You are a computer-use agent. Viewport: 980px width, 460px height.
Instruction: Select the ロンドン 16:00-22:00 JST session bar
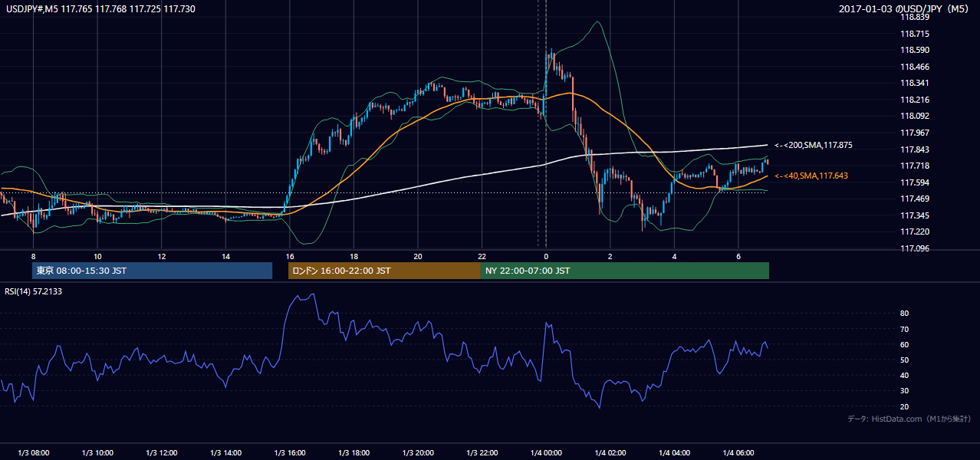[x=384, y=271]
